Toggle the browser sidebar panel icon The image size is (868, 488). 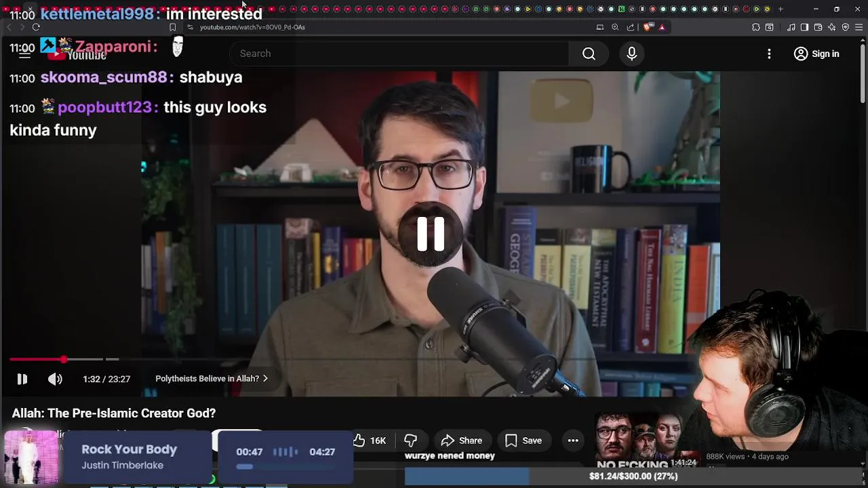point(804,27)
